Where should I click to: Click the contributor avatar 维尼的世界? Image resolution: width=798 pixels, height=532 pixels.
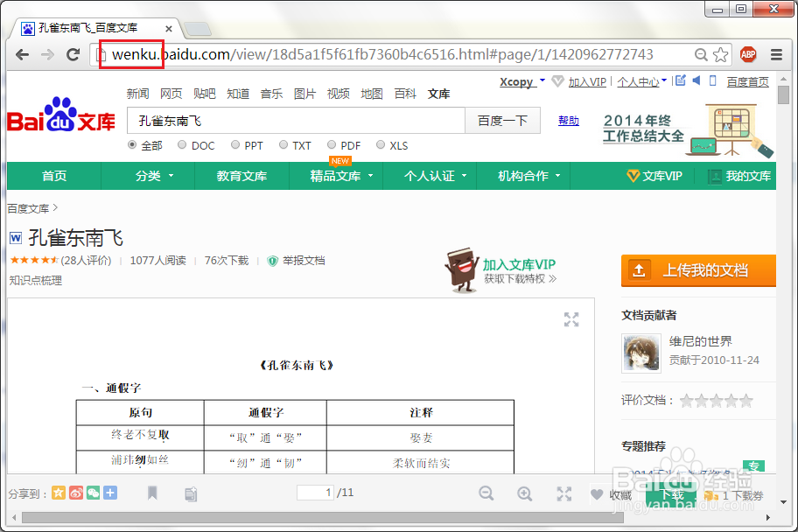click(x=641, y=353)
